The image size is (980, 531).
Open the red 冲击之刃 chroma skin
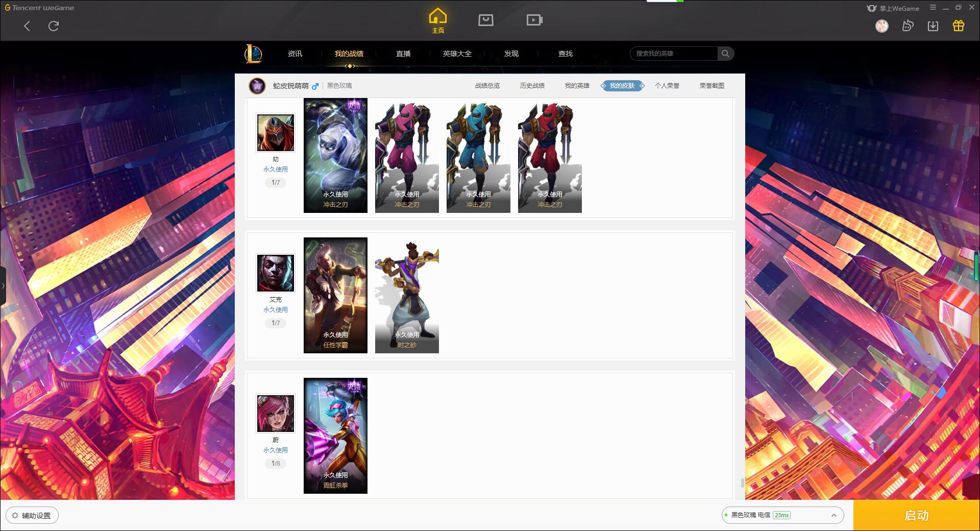[550, 155]
